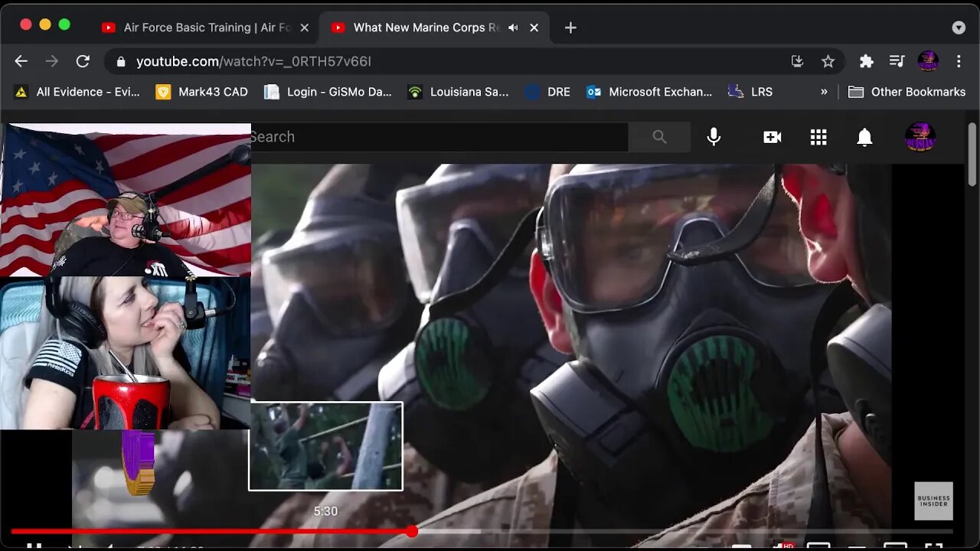Open the Microsoft Exchan... bookmark
The width and height of the screenshot is (980, 551).
click(649, 92)
